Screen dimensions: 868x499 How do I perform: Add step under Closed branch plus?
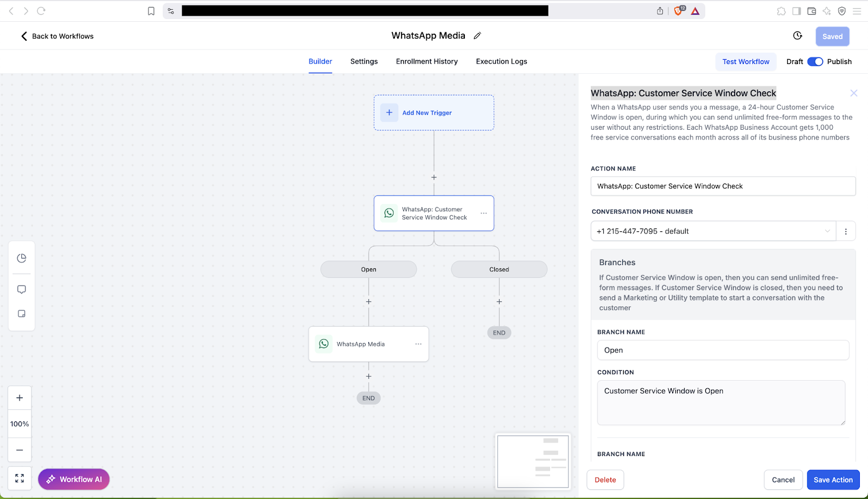click(499, 301)
